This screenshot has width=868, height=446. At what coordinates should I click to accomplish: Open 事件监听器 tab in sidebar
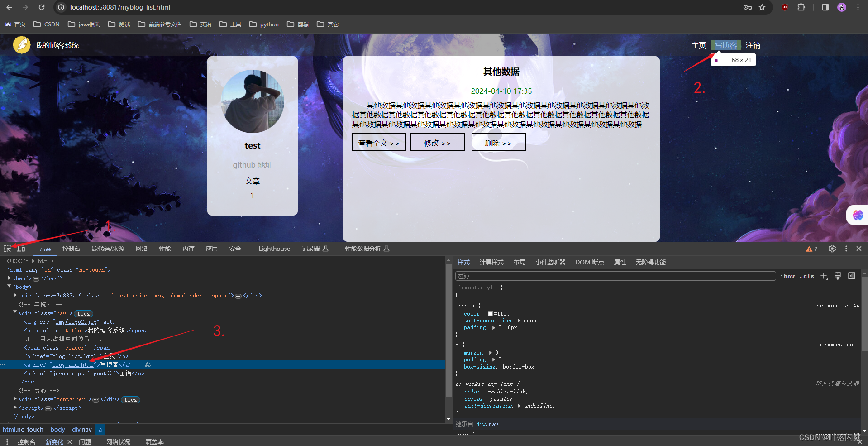tap(550, 262)
